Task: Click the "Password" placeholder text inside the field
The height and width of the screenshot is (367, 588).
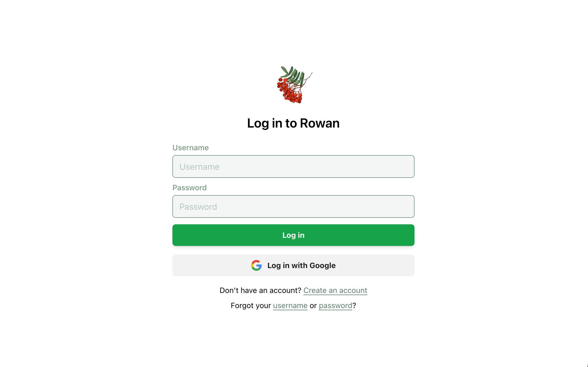Action: [x=198, y=207]
